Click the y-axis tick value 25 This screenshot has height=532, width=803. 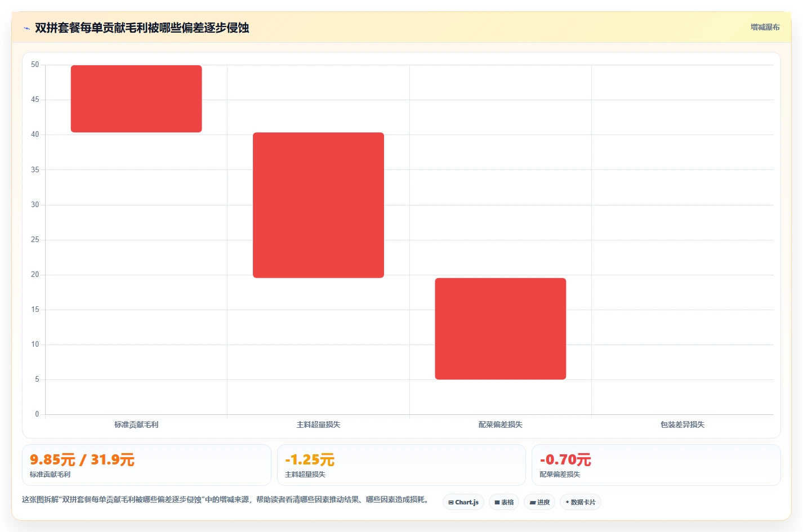click(x=35, y=240)
